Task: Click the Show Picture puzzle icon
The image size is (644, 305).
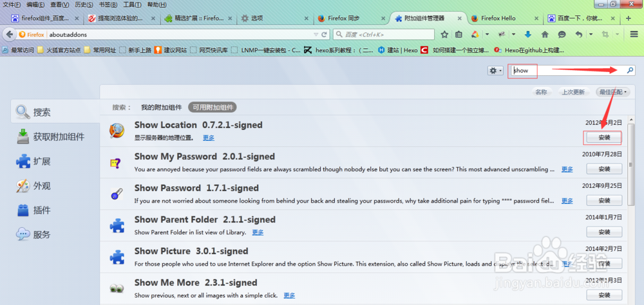Action: [117, 257]
